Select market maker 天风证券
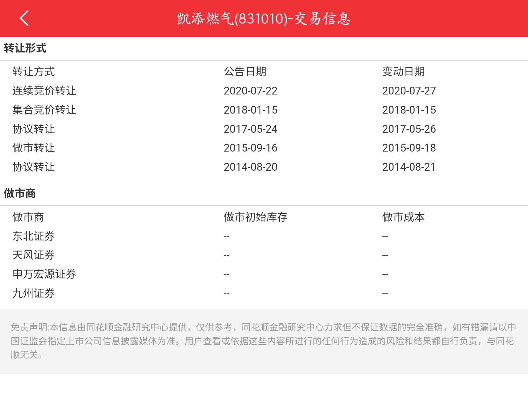The height and width of the screenshot is (420, 528). pyautogui.click(x=34, y=255)
